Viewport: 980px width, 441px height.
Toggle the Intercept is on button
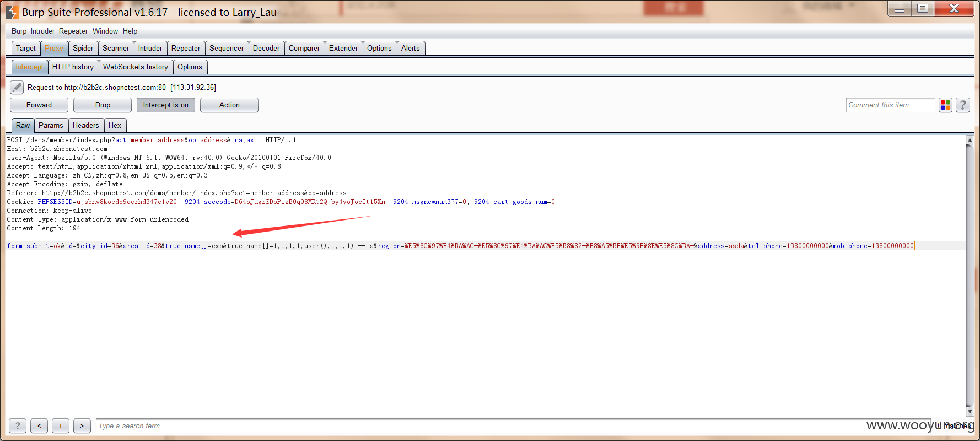166,105
